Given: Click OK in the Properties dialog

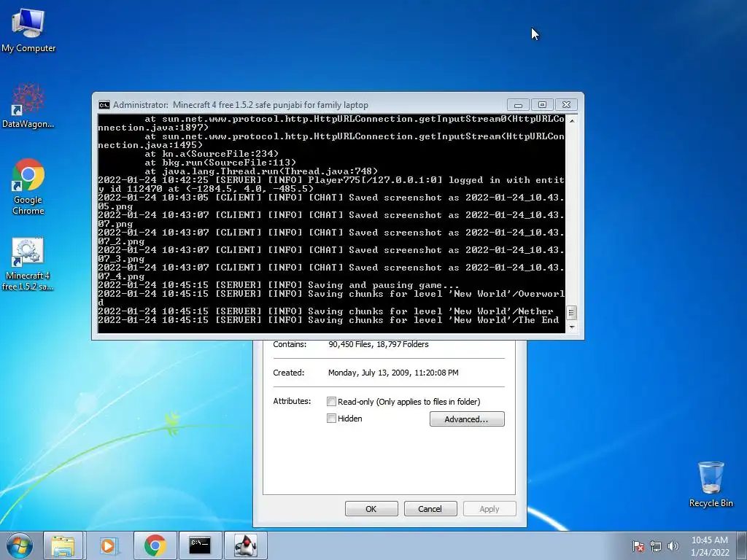Looking at the screenshot, I should [371, 508].
